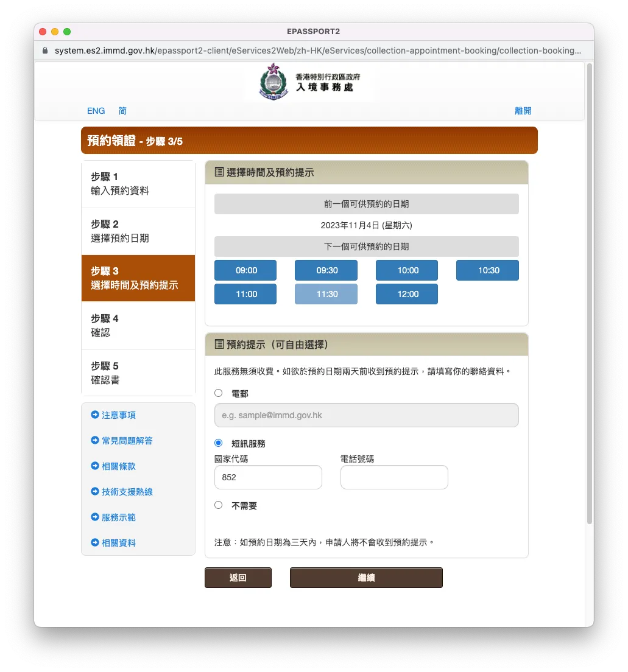Click 前一個可供預約的日期 button
This screenshot has height=672, width=628.
tap(366, 204)
